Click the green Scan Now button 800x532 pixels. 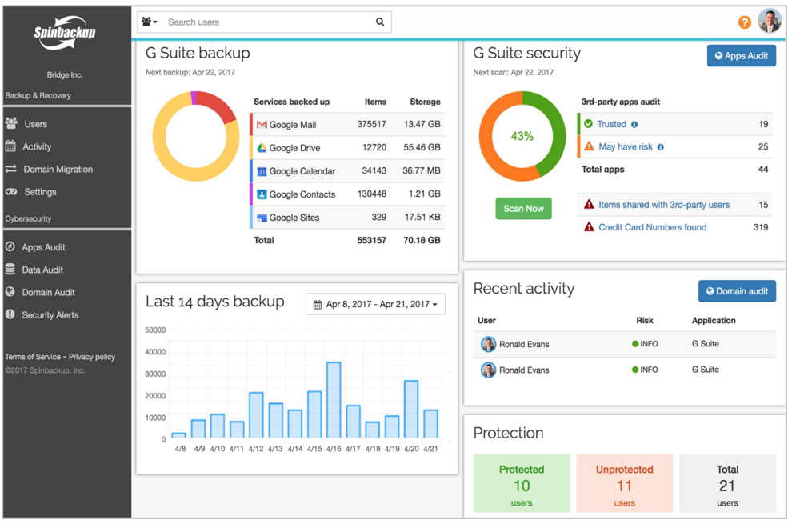coord(523,209)
